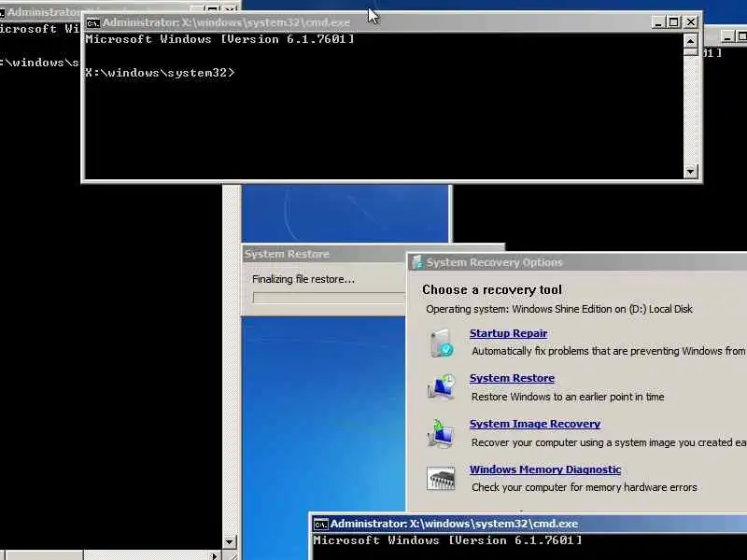Screen dimensions: 747x560
Task: Click 'Operating system: Windows Shine Edition' text
Action: point(559,309)
